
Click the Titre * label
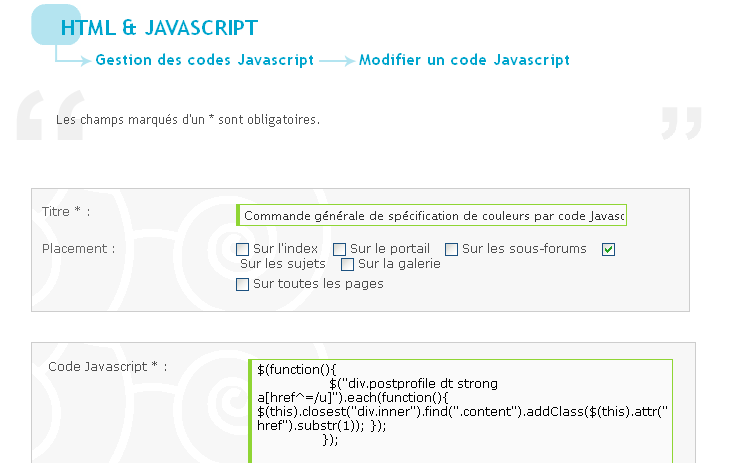pos(66,212)
